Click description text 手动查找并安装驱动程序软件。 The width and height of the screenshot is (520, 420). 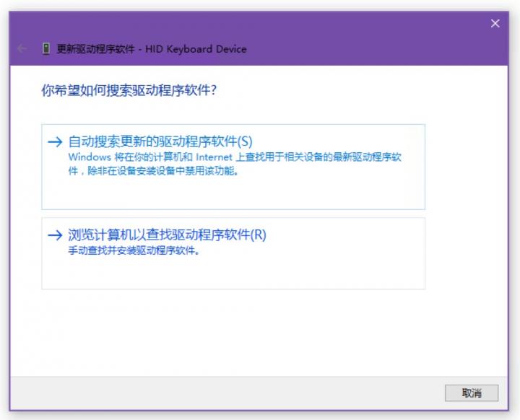click(x=134, y=250)
